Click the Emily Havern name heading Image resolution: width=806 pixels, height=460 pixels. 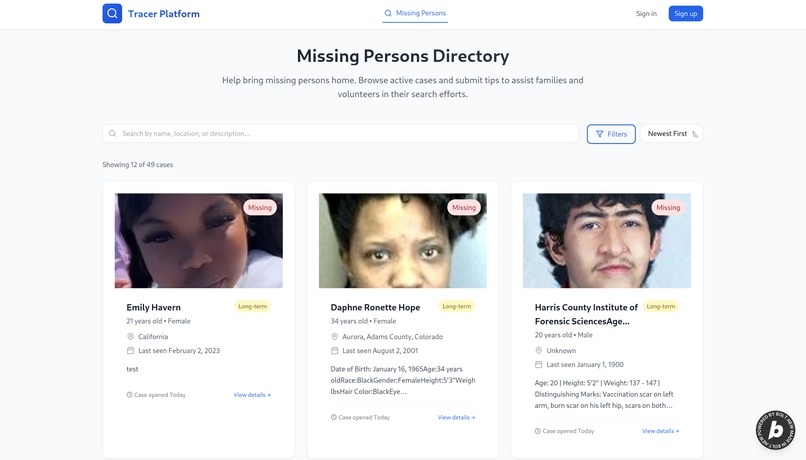tap(153, 307)
